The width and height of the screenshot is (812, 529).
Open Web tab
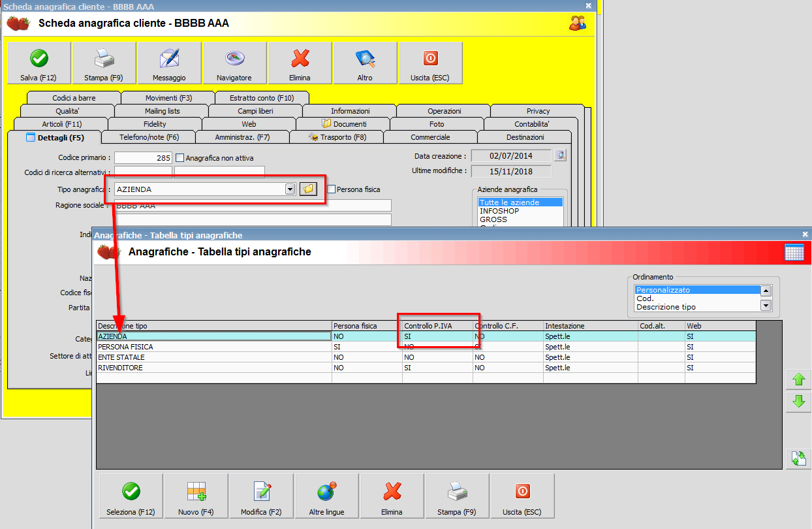tap(249, 124)
